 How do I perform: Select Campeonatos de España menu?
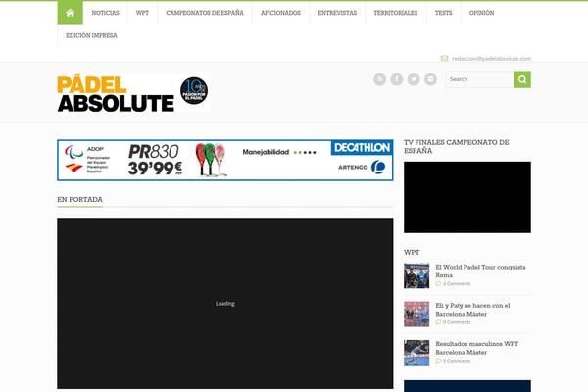pos(205,13)
